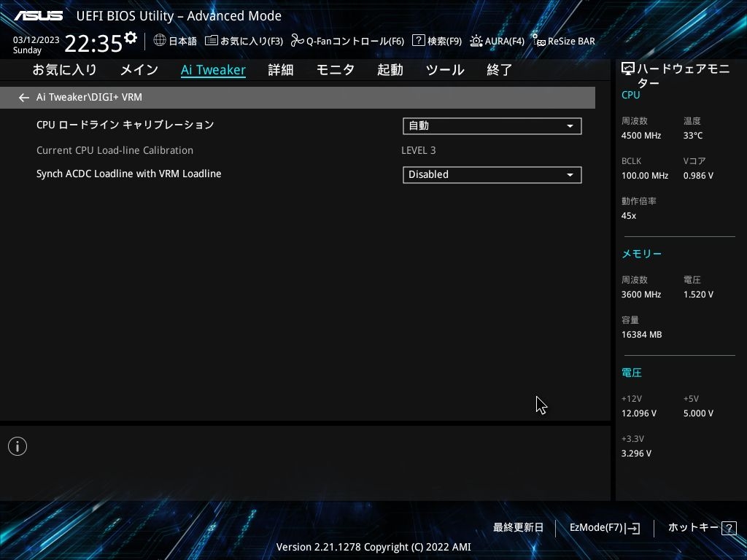The height and width of the screenshot is (560, 747).
Task: Select the CPU ロードライン キャリブレーション label
Action: click(x=125, y=125)
